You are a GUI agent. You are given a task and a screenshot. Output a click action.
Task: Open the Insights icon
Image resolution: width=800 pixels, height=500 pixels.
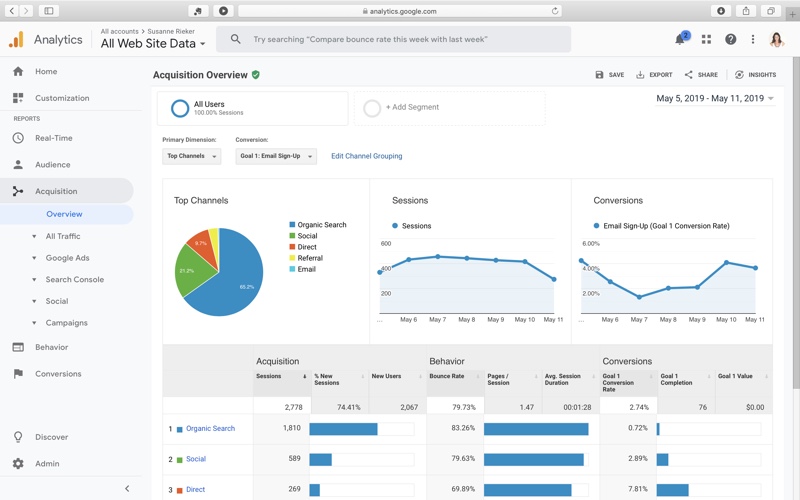coord(740,75)
